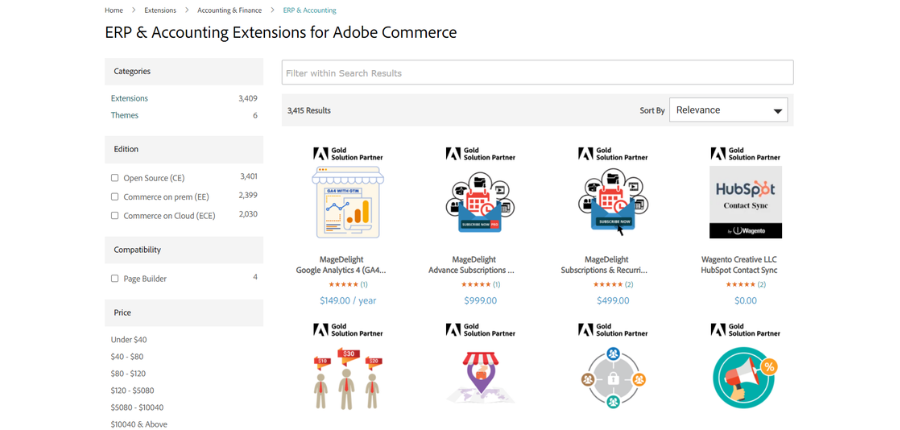Open Subscriptions & Recurri... title link

point(604,270)
